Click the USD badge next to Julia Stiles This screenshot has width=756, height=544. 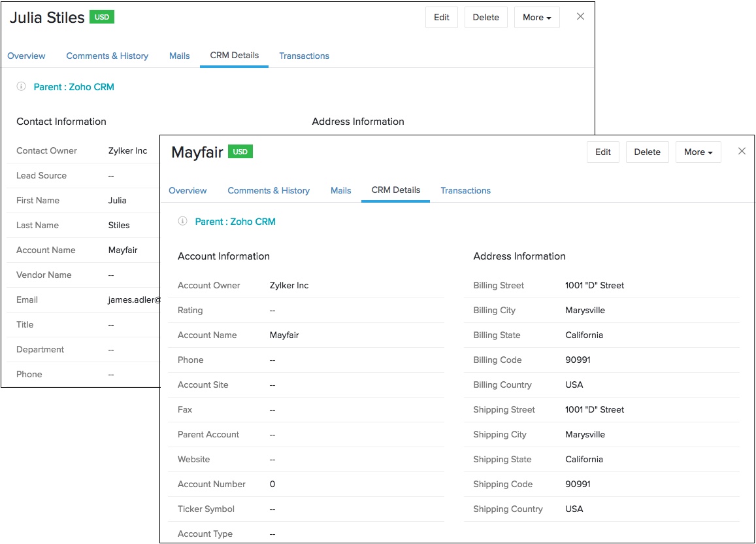[x=102, y=17]
